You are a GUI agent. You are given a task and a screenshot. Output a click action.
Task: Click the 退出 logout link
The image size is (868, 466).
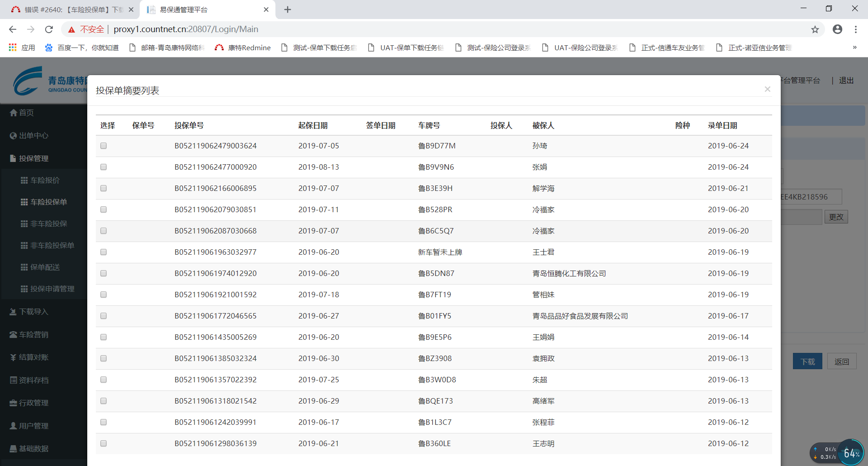(846, 81)
